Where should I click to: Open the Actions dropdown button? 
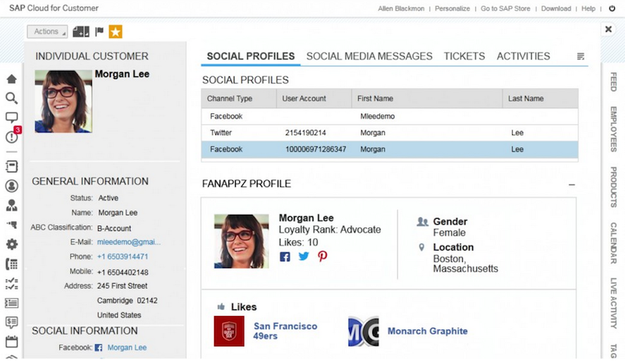click(47, 32)
